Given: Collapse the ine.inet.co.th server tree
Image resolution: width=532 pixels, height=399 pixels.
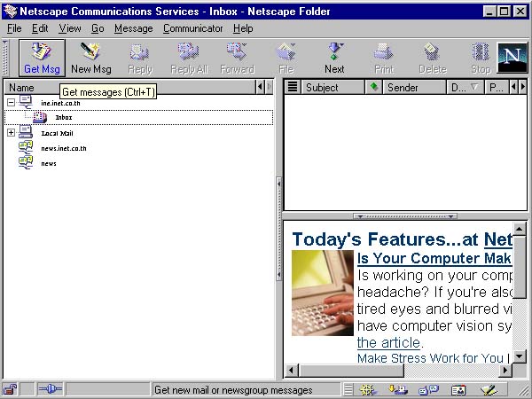Looking at the screenshot, I should [11, 102].
